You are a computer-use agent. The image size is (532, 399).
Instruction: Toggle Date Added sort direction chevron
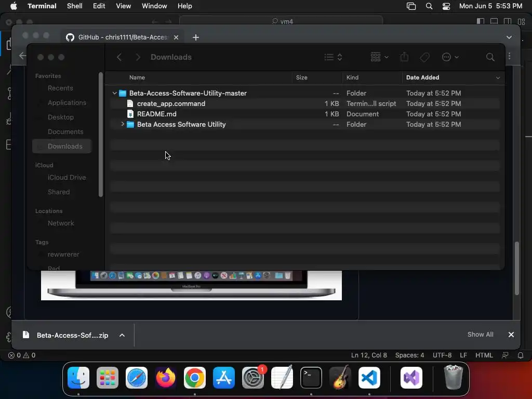[498, 78]
